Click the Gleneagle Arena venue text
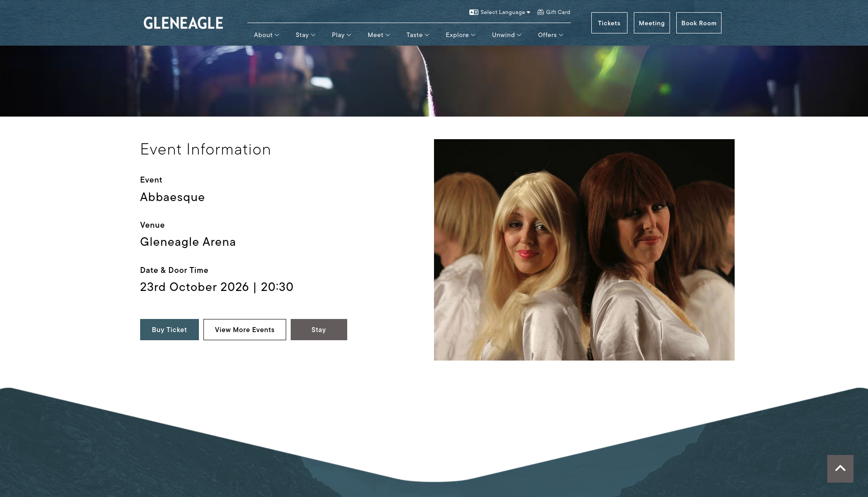The height and width of the screenshot is (497, 868). click(188, 242)
